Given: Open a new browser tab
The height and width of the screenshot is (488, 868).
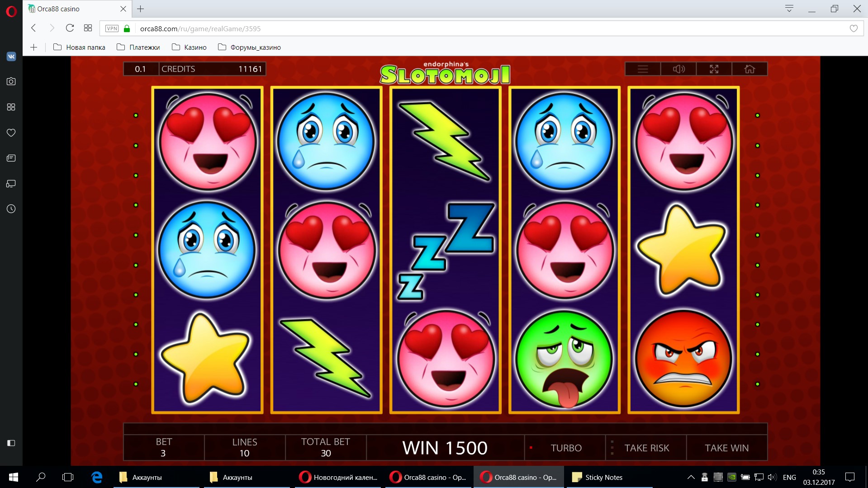Looking at the screenshot, I should (x=141, y=9).
